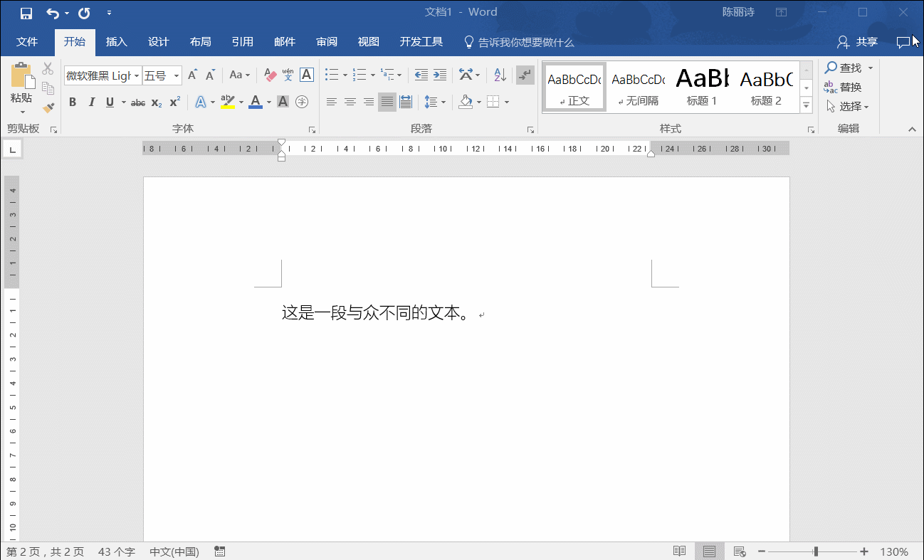Increase font size with the grow font icon

(192, 75)
